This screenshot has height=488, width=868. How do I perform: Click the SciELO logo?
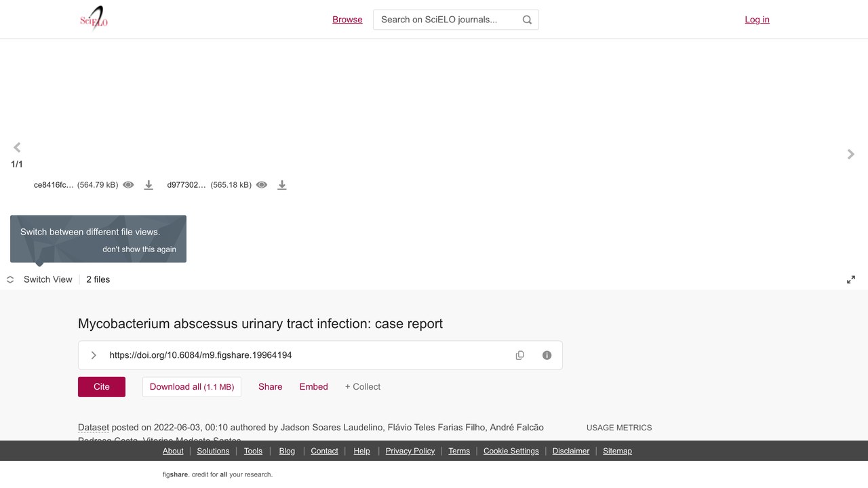[94, 19]
